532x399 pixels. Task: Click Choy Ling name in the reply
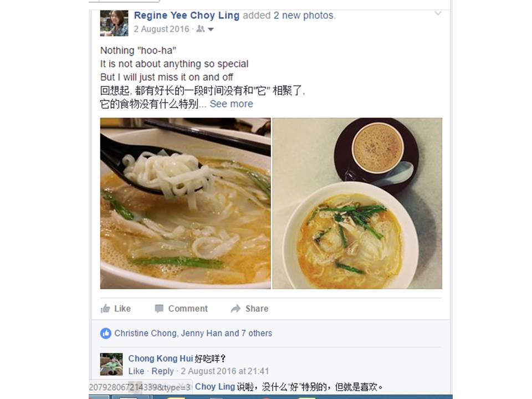215,387
